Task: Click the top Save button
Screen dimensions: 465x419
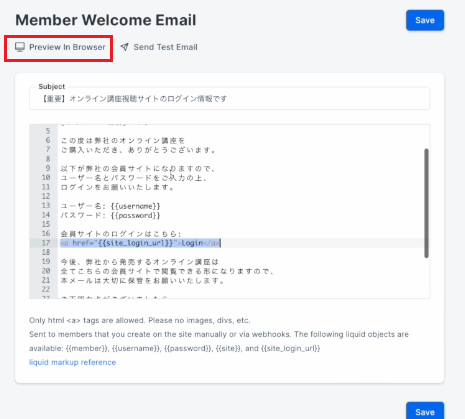Action: pyautogui.click(x=425, y=20)
